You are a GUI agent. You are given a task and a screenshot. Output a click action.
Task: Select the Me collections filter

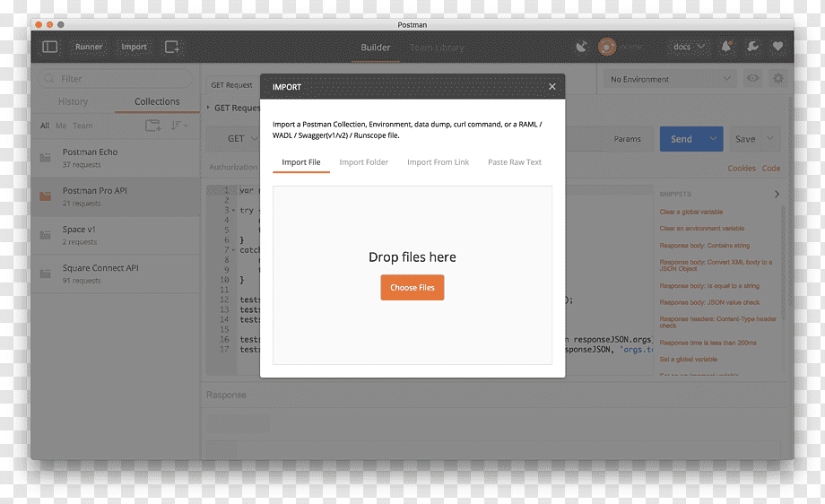61,126
